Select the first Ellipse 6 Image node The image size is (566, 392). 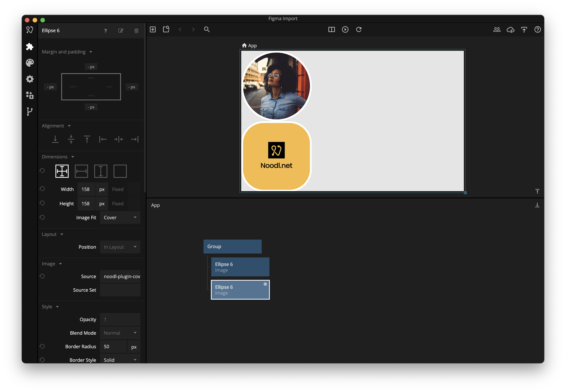pos(240,267)
